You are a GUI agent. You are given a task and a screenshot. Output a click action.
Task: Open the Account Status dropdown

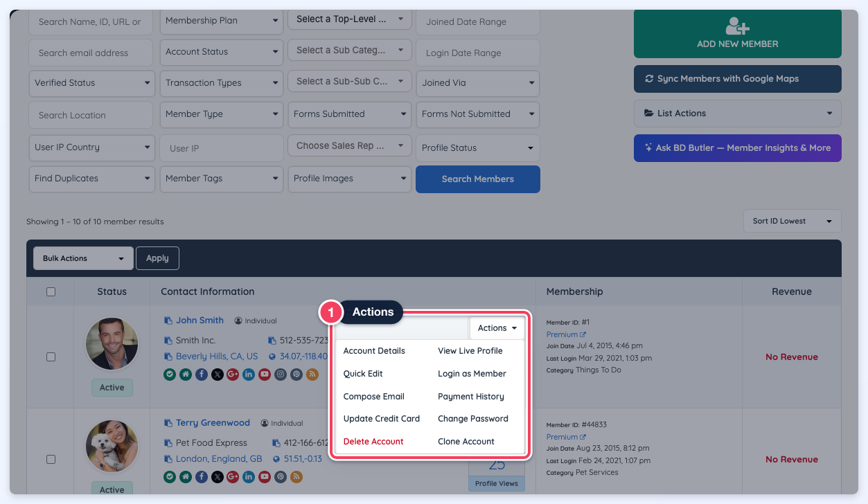[222, 52]
